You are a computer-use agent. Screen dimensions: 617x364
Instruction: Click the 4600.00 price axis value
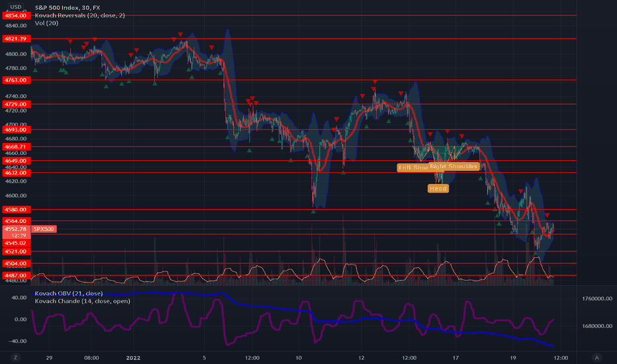point(16,196)
